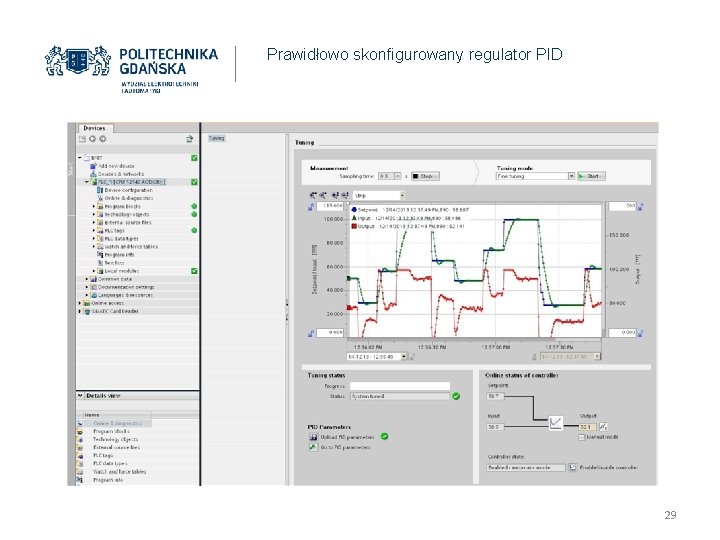Image resolution: width=720 pixels, height=540 pixels.
Task: Click the icon next to Output value field
Action: tap(603, 427)
